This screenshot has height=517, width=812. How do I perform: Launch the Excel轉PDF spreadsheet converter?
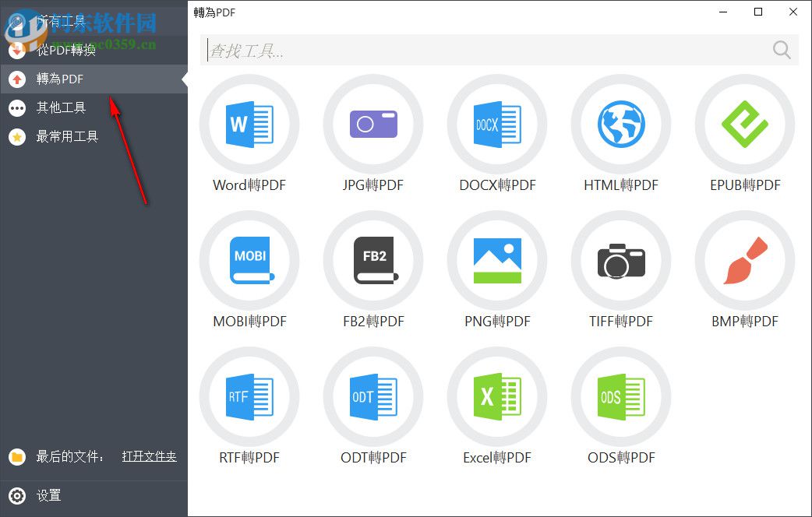coord(496,397)
